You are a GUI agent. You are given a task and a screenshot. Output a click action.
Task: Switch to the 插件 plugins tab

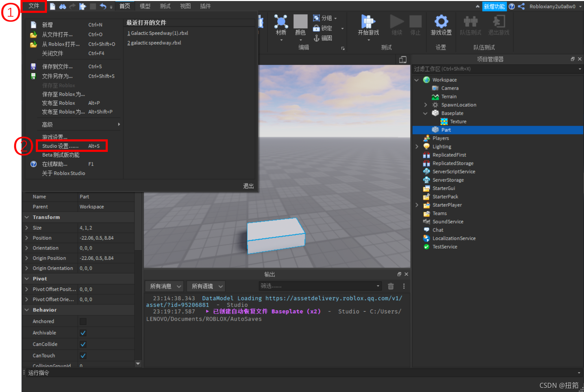(x=205, y=6)
